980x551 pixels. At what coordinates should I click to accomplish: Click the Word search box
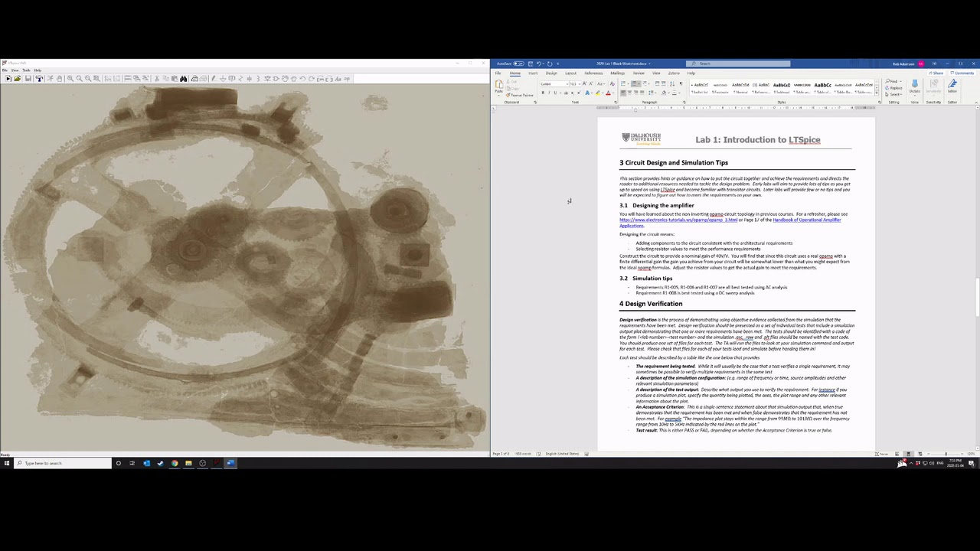[738, 64]
